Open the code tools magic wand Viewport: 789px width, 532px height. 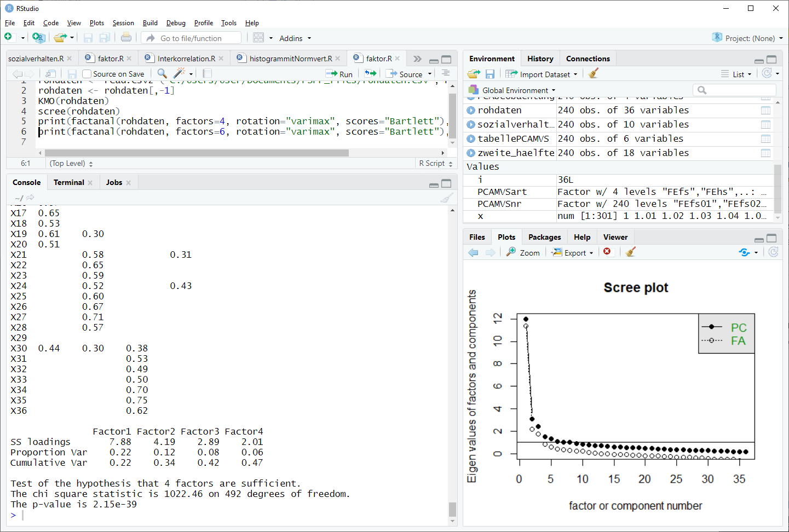[x=180, y=73]
